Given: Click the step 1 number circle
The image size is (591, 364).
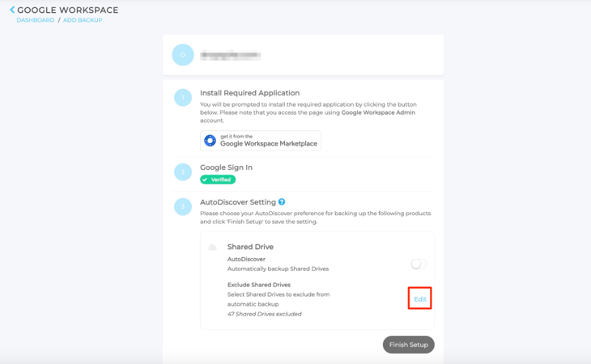Looking at the screenshot, I should 183,98.
